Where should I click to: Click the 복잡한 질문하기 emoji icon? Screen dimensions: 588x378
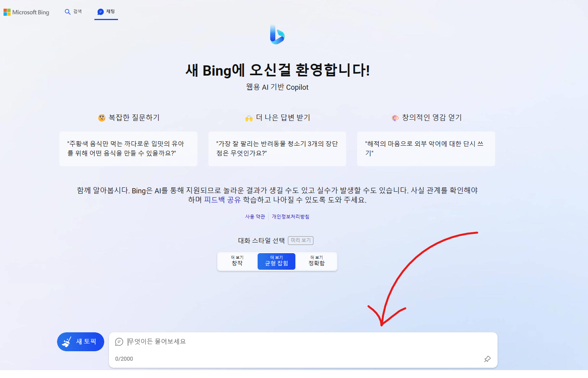101,118
